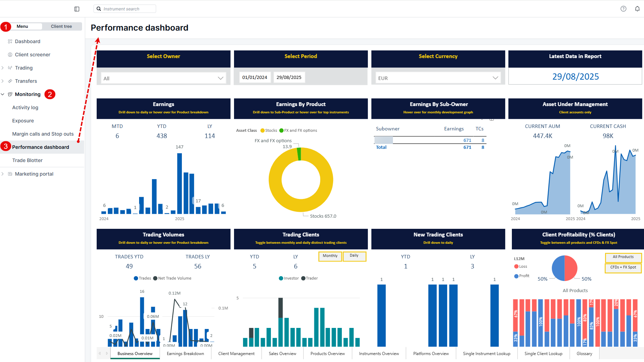Viewport: 644px width, 362px height.
Task: Switch to the Earnings Breakdown tab
Action: 185,354
